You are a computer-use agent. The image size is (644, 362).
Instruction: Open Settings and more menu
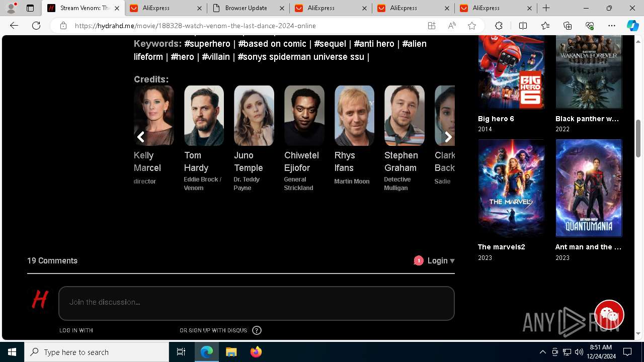point(612,26)
